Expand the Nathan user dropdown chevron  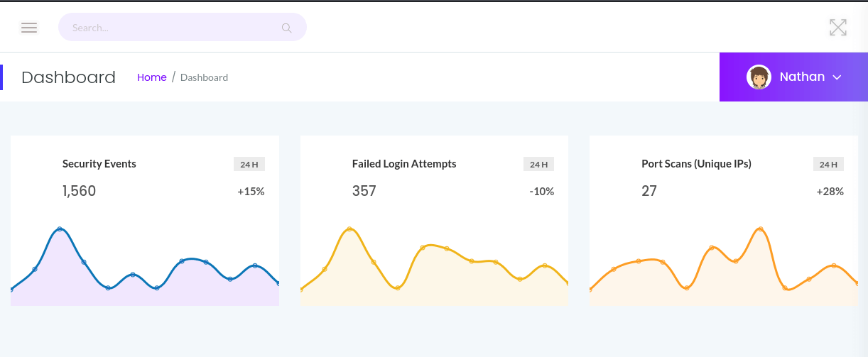click(x=837, y=77)
